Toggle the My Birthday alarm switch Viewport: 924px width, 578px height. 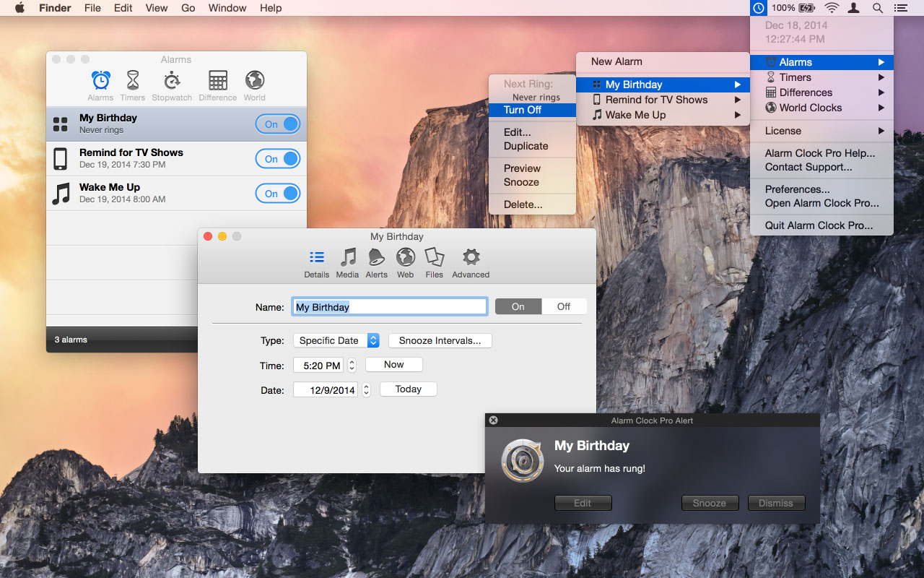coord(278,124)
